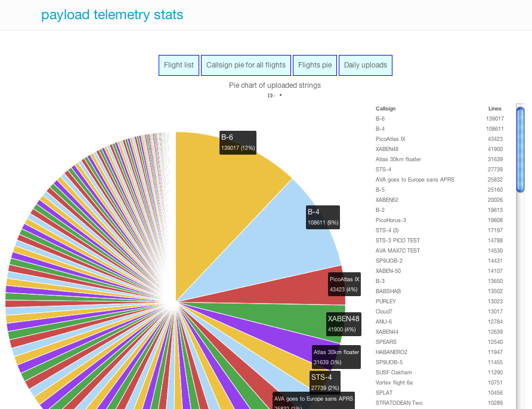Select PURLEY in the legend

440,302
